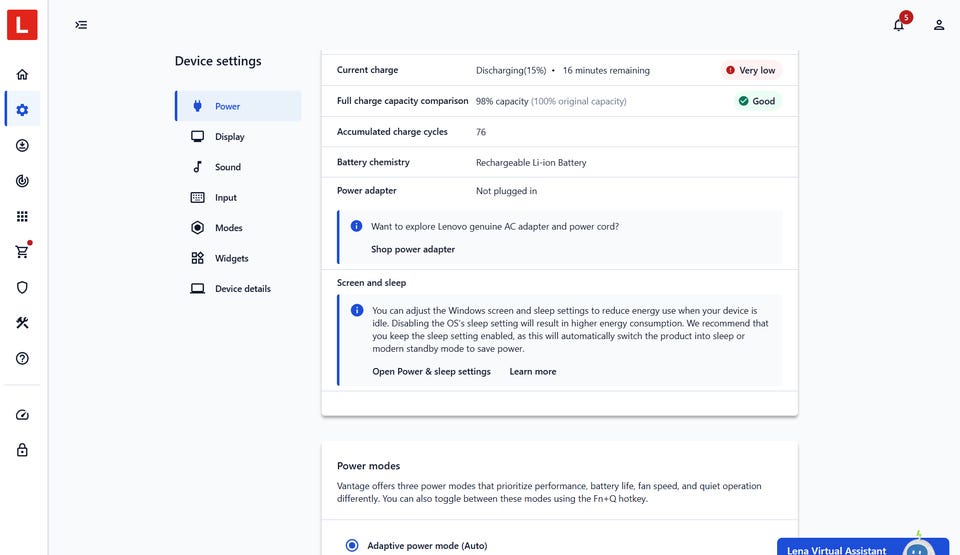Open the apps grid icon in sidebar

22,216
